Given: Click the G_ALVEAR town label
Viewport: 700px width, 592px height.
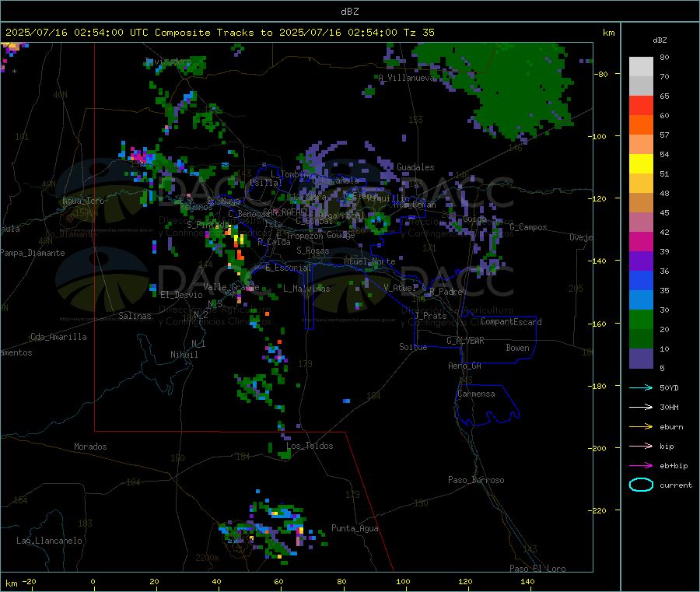Looking at the screenshot, I should point(465,341).
